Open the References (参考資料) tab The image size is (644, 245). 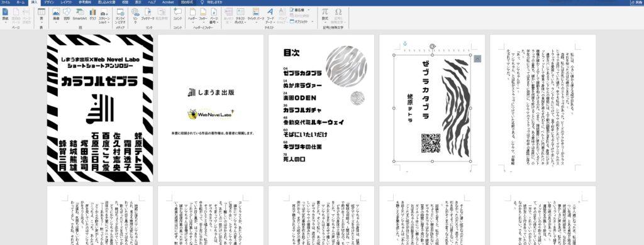(85, 2)
